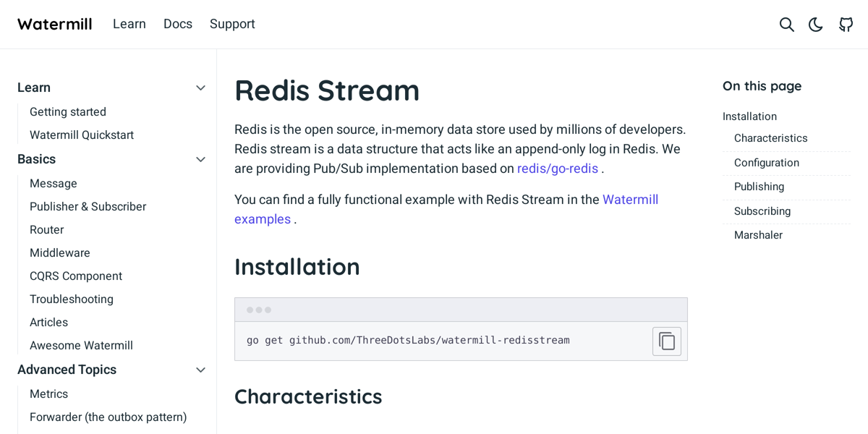Go to Marshaler on this page
Screen dimensions: 868x434
coord(758,234)
